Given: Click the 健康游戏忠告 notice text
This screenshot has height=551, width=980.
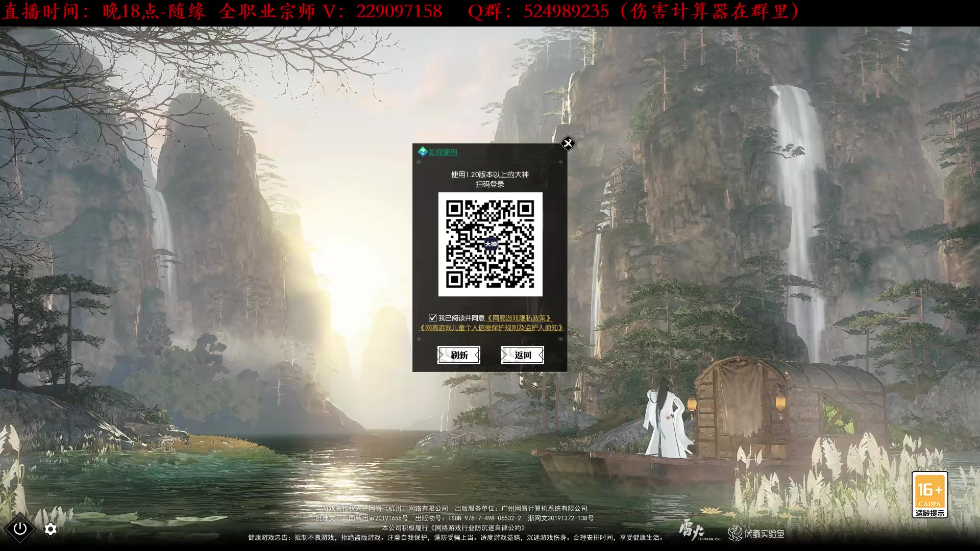Looking at the screenshot, I should [x=456, y=538].
